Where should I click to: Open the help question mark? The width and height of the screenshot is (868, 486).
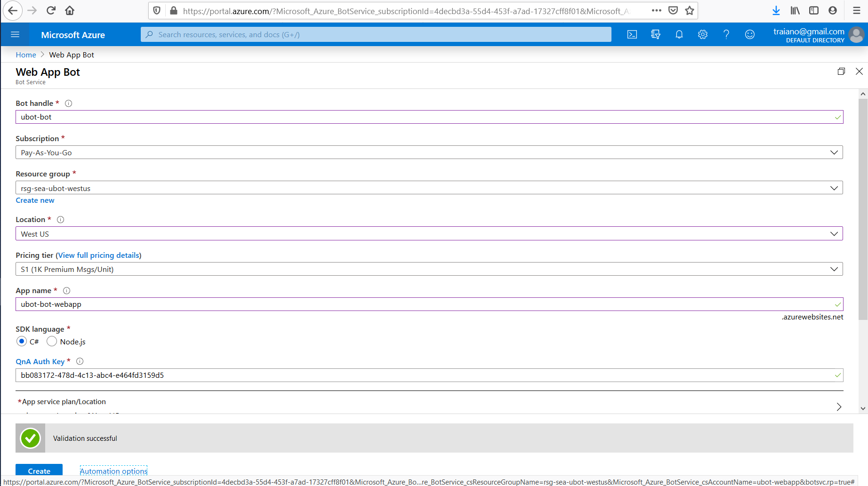(726, 34)
